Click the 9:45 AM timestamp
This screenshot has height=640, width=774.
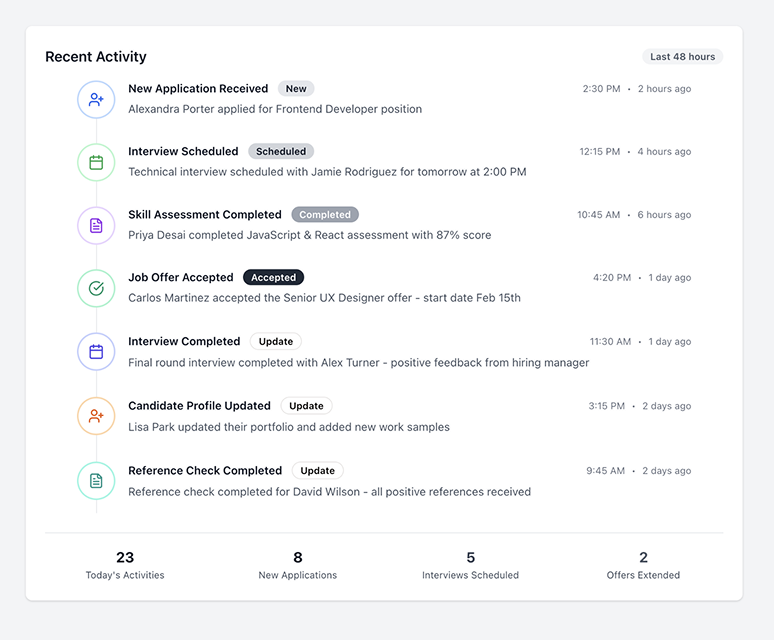click(606, 470)
